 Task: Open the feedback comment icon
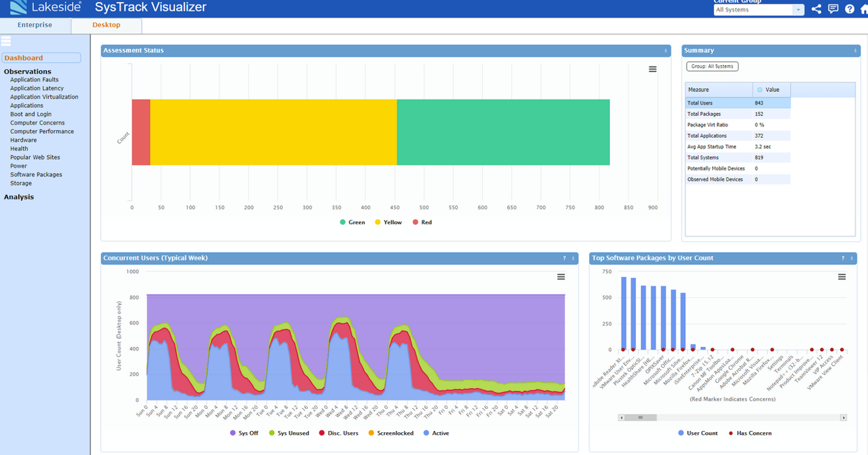(x=833, y=9)
